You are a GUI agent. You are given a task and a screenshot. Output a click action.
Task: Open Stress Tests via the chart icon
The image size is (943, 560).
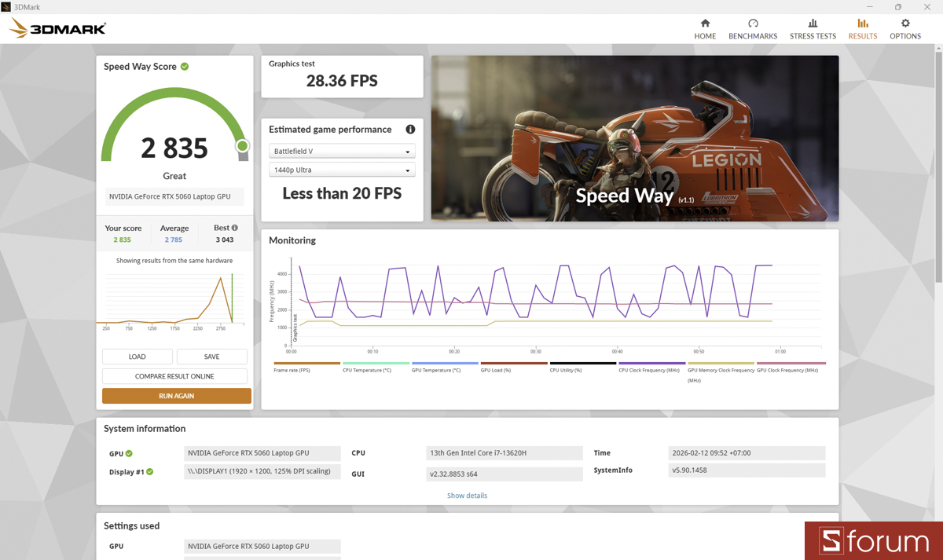[813, 29]
